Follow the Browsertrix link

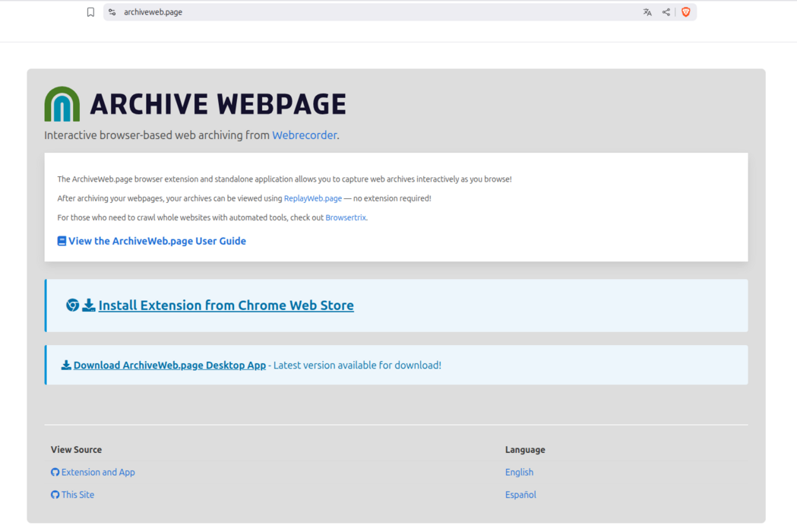click(346, 217)
